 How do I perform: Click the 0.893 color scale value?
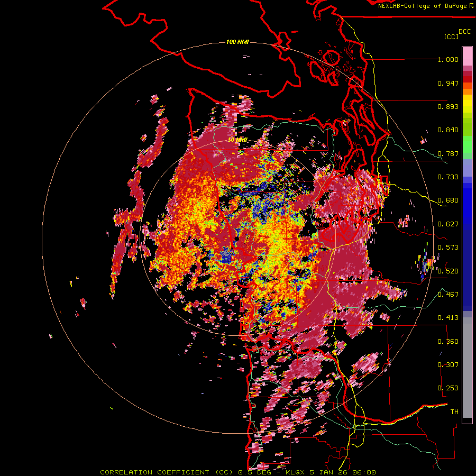coord(448,106)
